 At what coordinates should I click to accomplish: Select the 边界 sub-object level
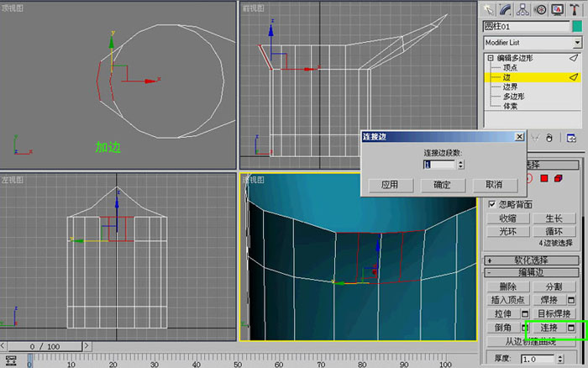click(510, 87)
